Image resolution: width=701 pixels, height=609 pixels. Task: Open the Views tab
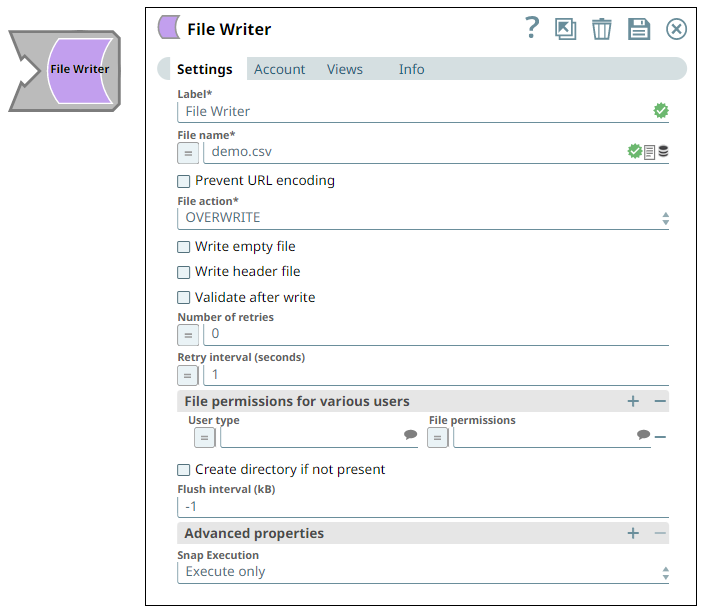[x=344, y=69]
